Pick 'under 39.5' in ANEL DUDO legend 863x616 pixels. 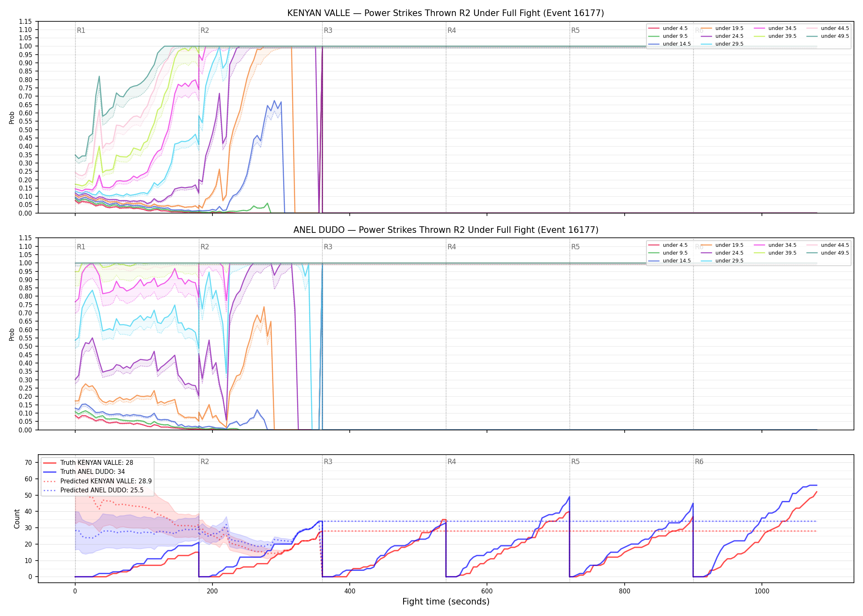click(775, 253)
